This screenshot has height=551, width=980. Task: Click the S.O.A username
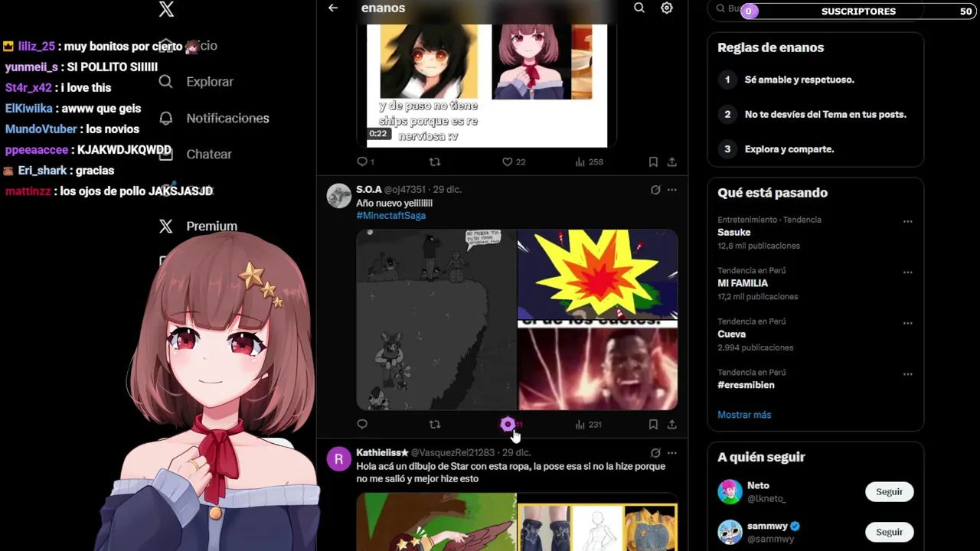(x=369, y=190)
